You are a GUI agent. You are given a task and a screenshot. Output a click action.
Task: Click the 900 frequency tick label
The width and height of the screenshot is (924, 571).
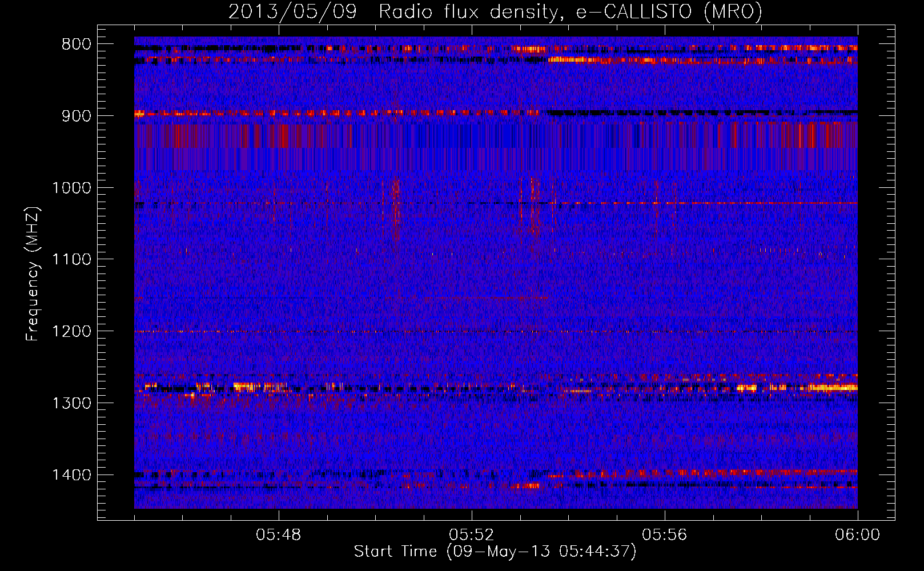[x=77, y=116]
